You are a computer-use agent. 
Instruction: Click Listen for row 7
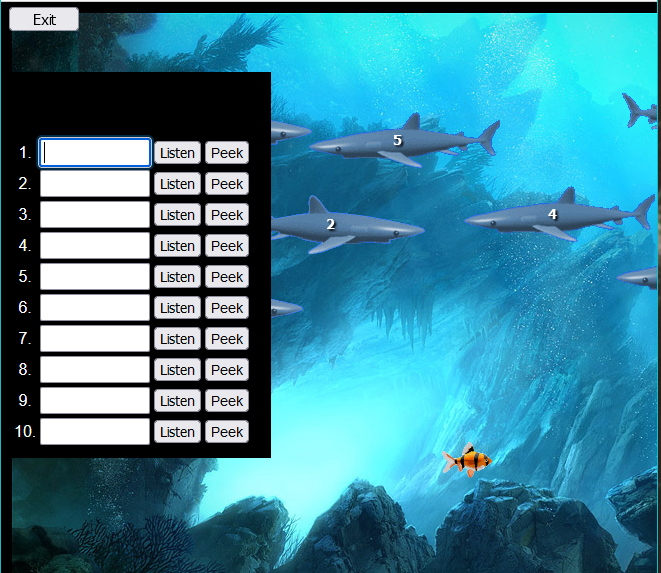177,339
